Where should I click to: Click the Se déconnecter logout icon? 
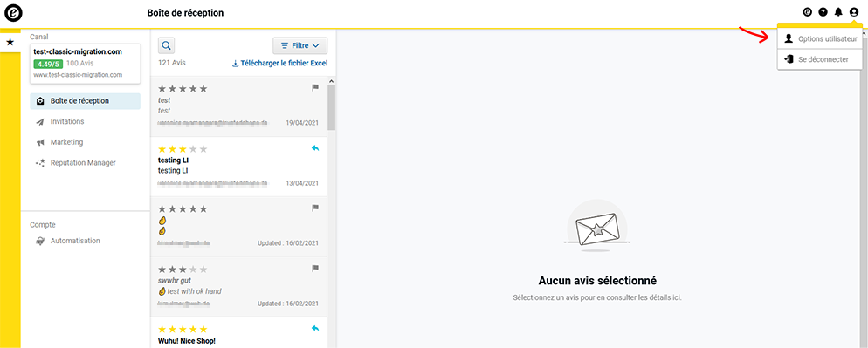tap(789, 59)
